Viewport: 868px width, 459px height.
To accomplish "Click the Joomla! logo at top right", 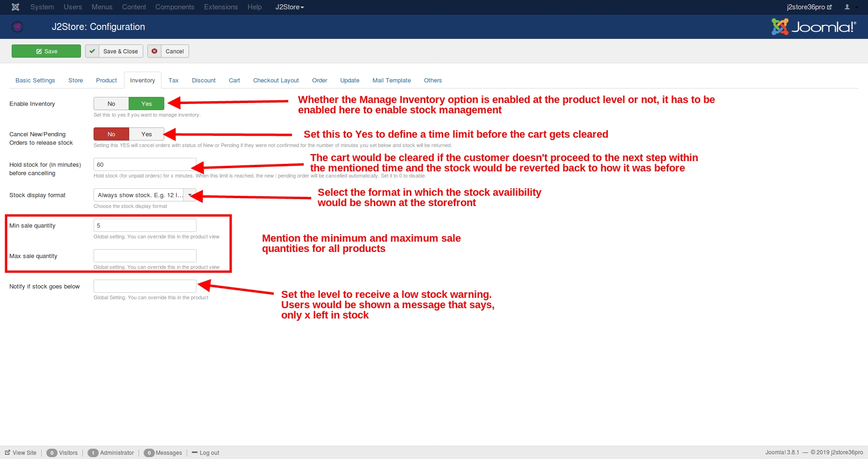I will tap(814, 27).
